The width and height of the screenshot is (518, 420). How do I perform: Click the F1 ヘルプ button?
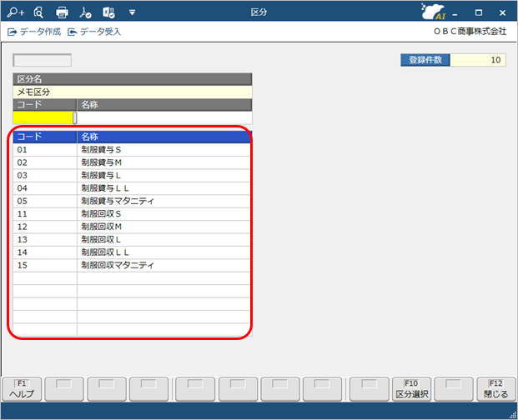click(22, 389)
